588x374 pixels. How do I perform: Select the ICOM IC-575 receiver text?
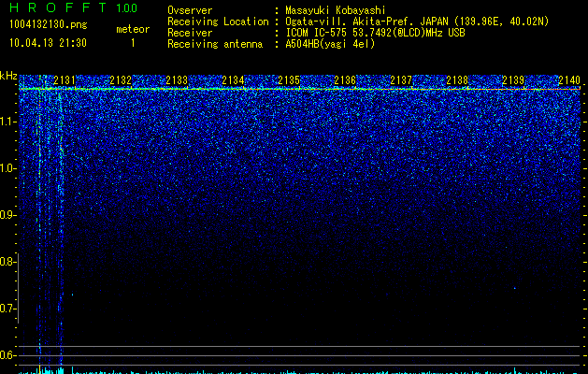point(375,33)
